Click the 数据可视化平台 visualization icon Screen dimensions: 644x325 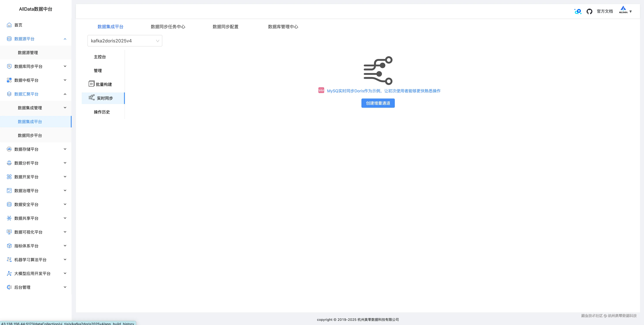point(9,232)
